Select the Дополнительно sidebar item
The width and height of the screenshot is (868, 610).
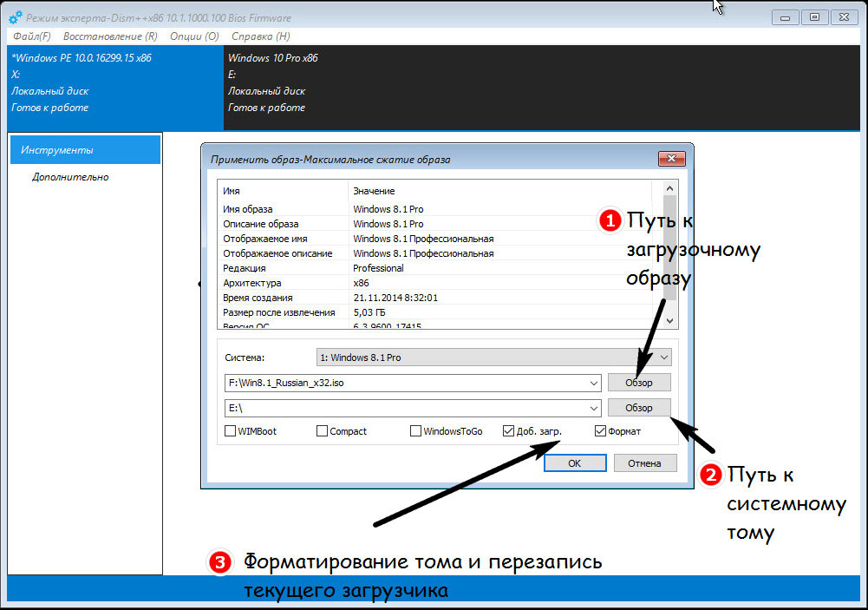click(70, 177)
